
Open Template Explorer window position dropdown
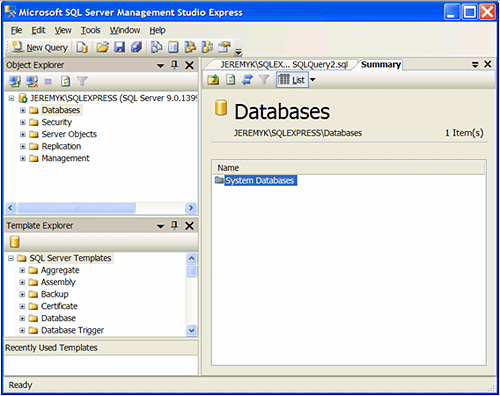pyautogui.click(x=160, y=226)
